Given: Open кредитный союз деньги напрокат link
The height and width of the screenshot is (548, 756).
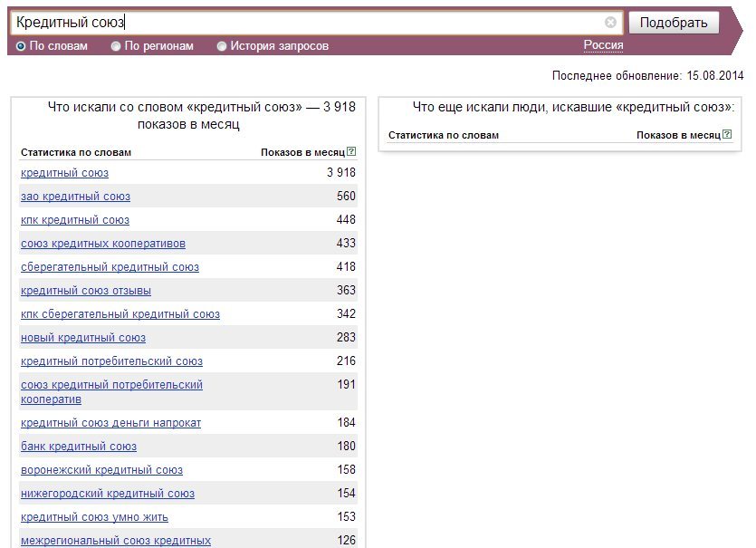Looking at the screenshot, I should [x=110, y=423].
